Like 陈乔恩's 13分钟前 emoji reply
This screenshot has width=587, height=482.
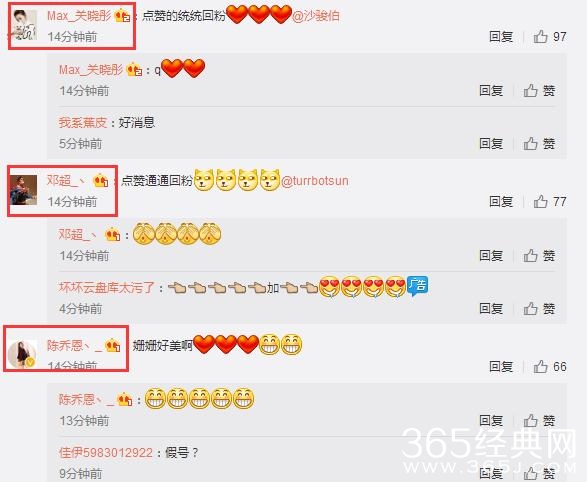[539, 421]
